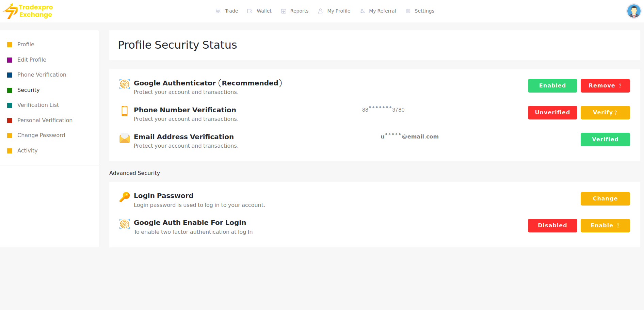This screenshot has height=310, width=644.
Task: Click the Google Authenticator fingerprint icon
Action: point(125,84)
